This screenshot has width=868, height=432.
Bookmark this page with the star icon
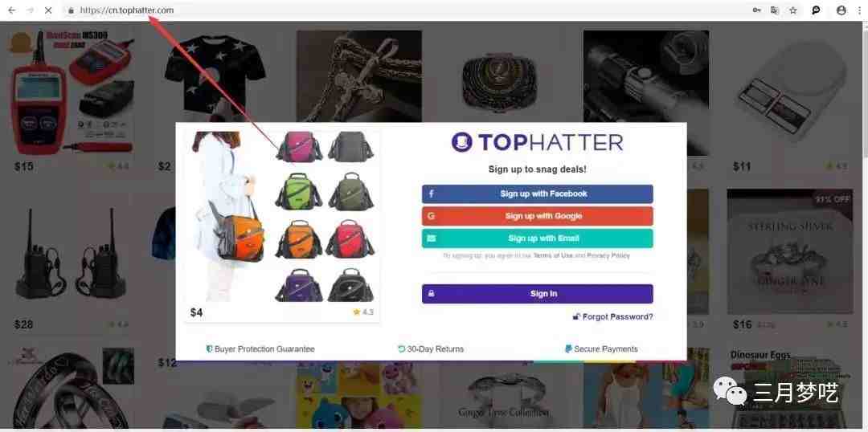(793, 10)
